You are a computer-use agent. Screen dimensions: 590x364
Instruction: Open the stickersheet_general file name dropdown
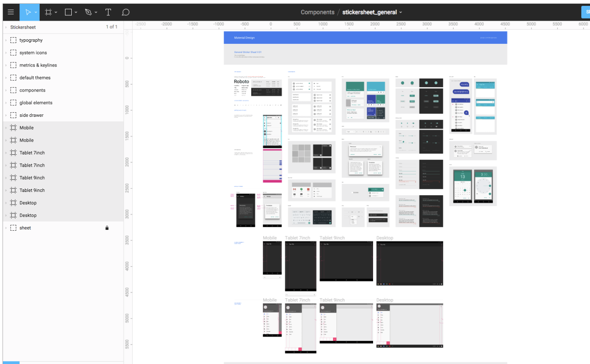click(x=401, y=13)
